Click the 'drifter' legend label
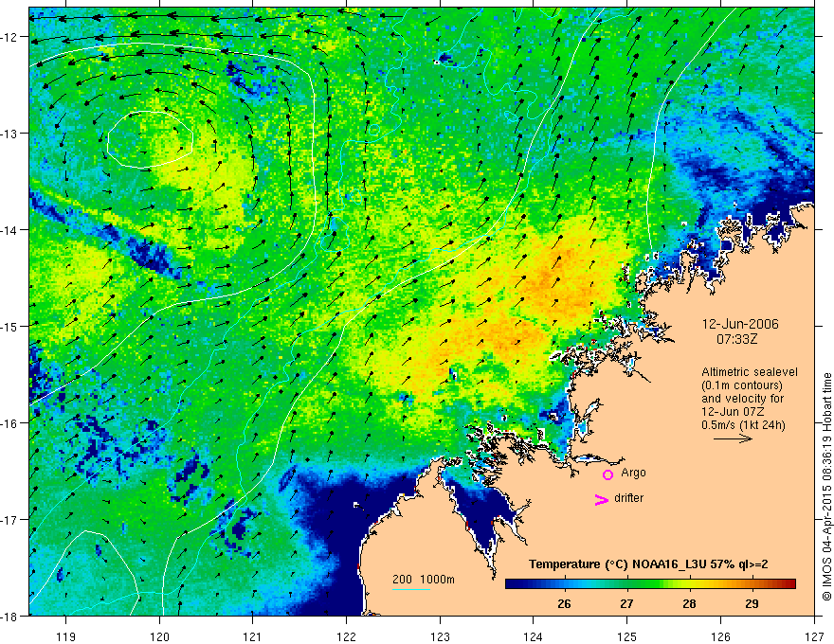 click(x=628, y=498)
